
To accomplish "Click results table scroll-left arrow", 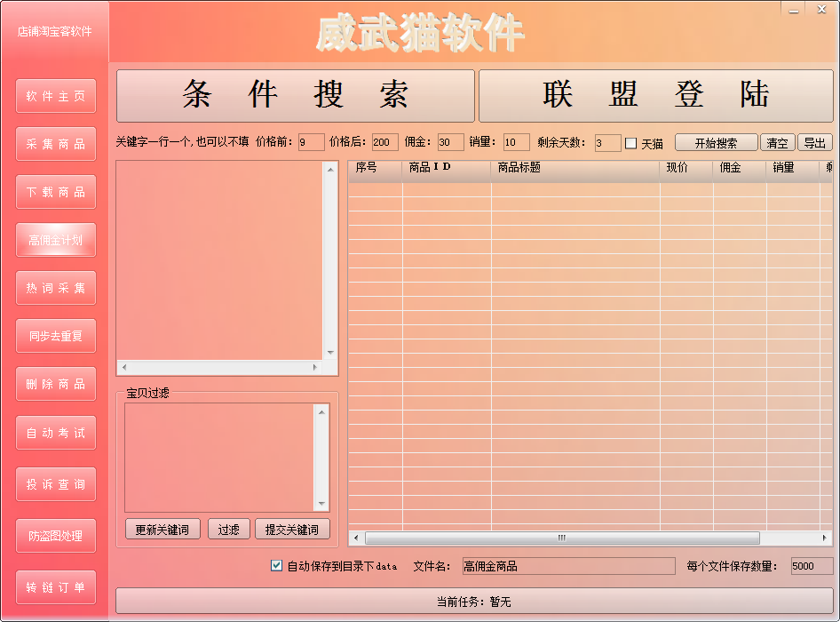I will (x=357, y=538).
